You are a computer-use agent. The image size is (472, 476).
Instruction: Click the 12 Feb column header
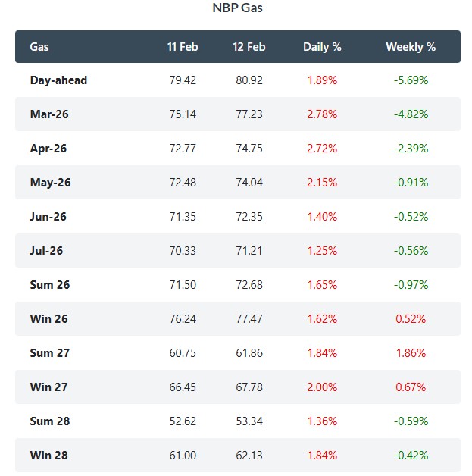coord(249,46)
